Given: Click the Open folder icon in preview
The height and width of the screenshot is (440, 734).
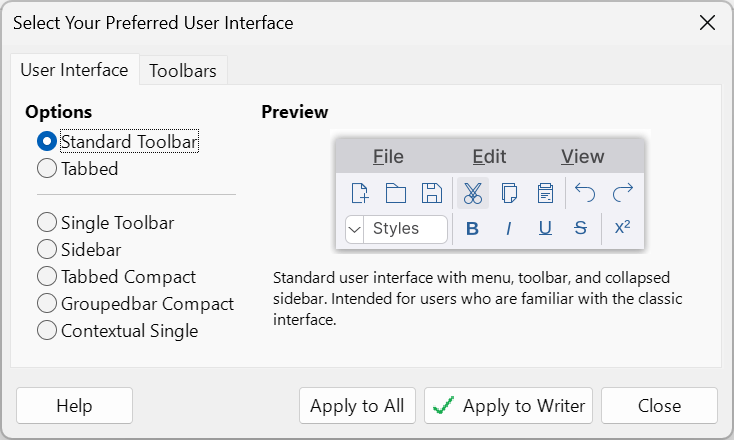Looking at the screenshot, I should tap(396, 193).
